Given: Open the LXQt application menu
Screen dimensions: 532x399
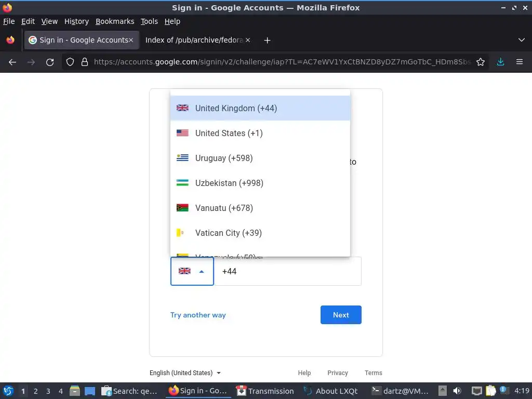Looking at the screenshot, I should click(x=8, y=391).
